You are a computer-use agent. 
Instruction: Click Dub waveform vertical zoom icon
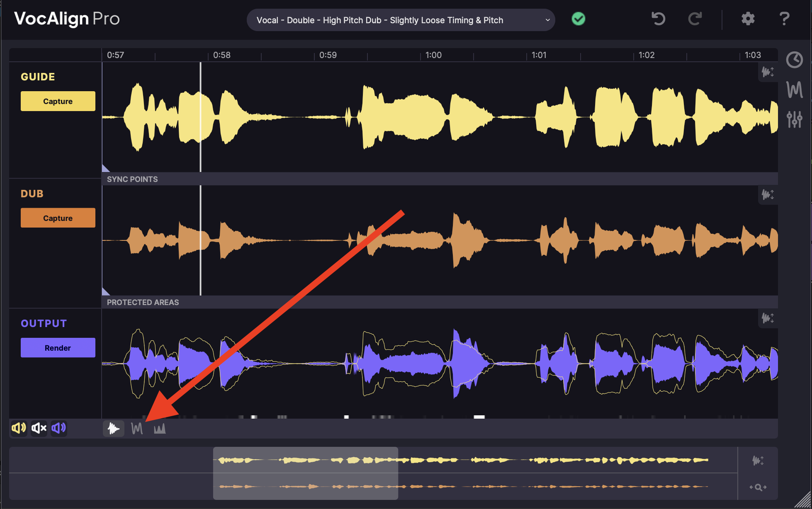pos(768,194)
